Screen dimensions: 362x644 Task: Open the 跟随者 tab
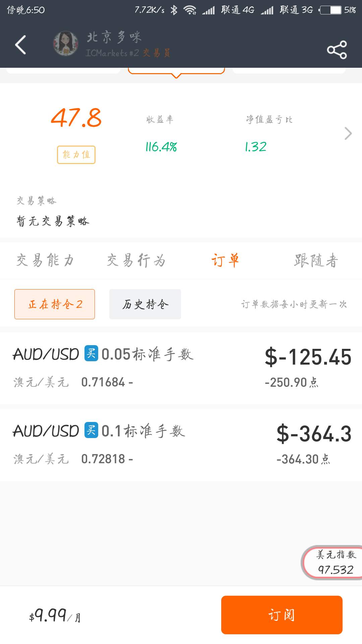pyautogui.click(x=316, y=260)
